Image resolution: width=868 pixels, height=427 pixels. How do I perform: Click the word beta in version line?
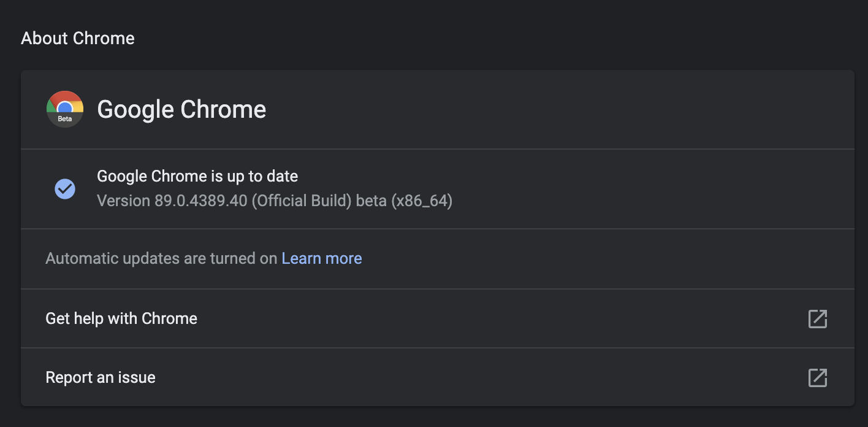click(x=371, y=201)
